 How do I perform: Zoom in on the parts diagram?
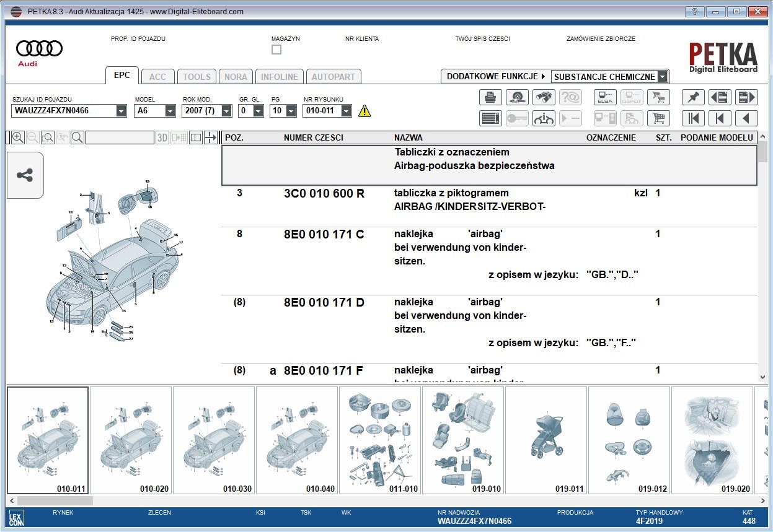(x=18, y=137)
